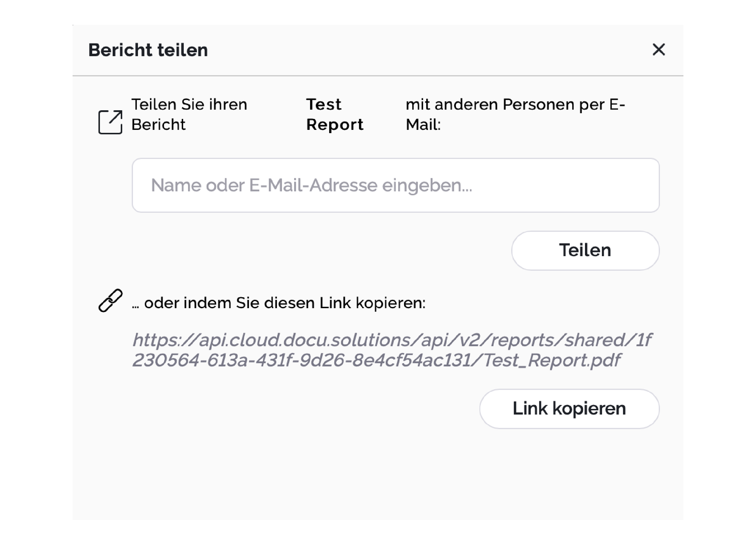Screen dimensions: 756x545
Task: Open the shared report URL link
Action: click(392, 350)
